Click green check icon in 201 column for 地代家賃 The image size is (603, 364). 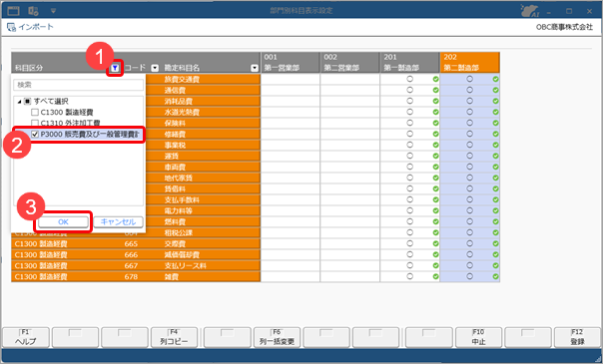tap(435, 178)
